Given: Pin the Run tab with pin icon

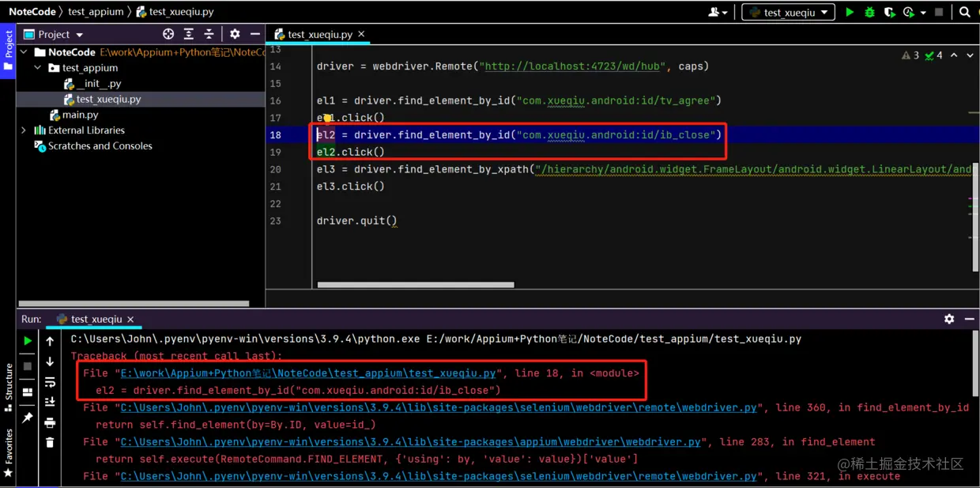Looking at the screenshot, I should [x=28, y=417].
